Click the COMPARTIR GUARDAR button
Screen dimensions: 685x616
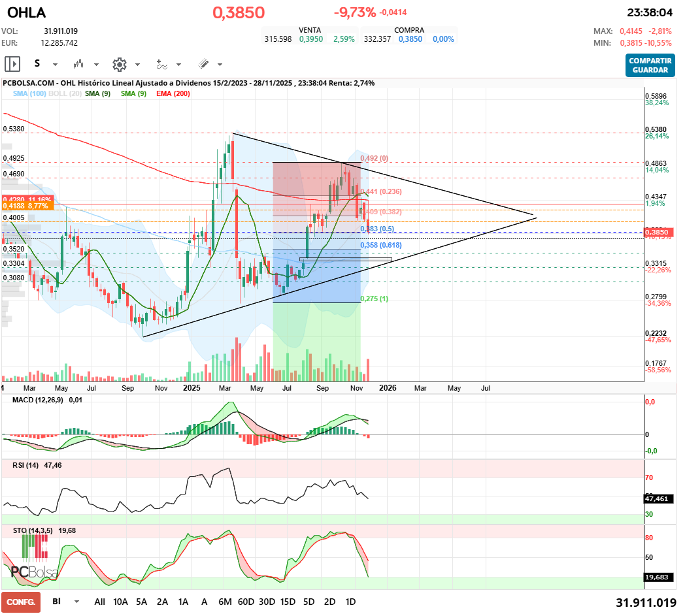(650, 65)
